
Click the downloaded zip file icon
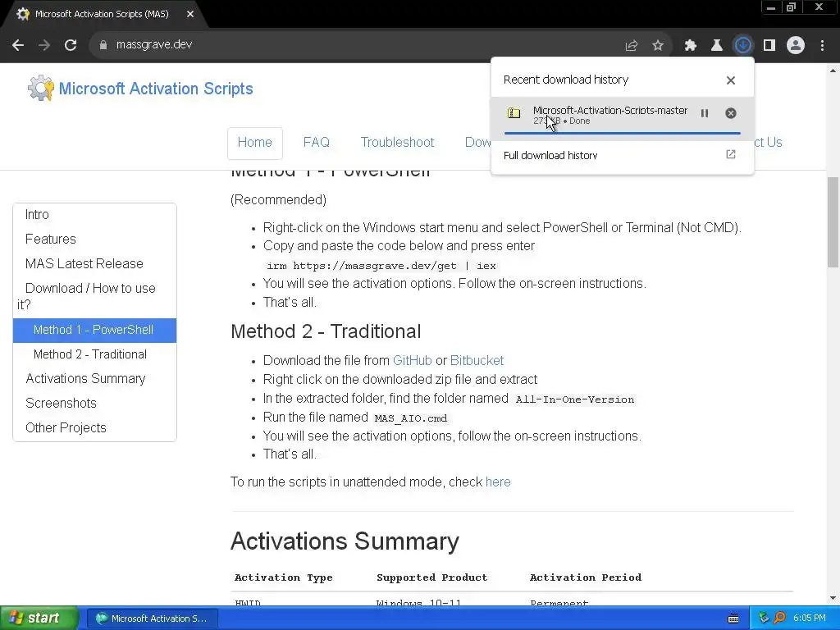click(x=514, y=113)
